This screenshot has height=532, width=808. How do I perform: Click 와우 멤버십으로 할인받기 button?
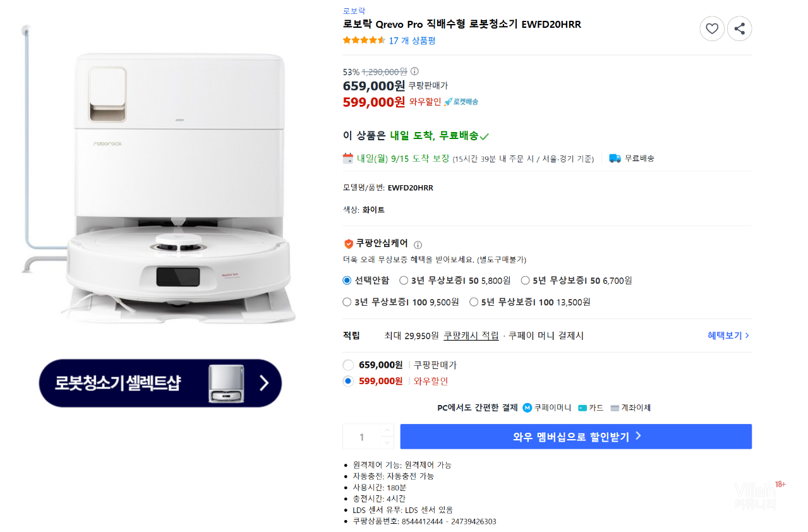tap(576, 437)
